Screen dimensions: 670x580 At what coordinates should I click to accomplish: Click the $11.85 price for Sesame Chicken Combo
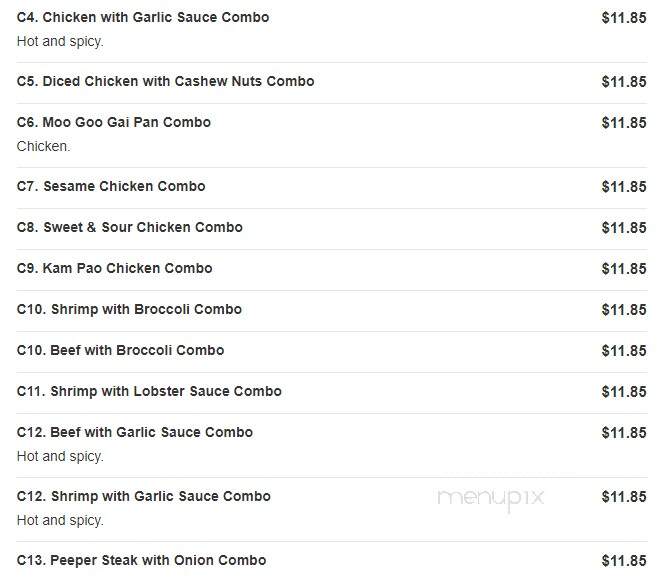pyautogui.click(x=624, y=187)
